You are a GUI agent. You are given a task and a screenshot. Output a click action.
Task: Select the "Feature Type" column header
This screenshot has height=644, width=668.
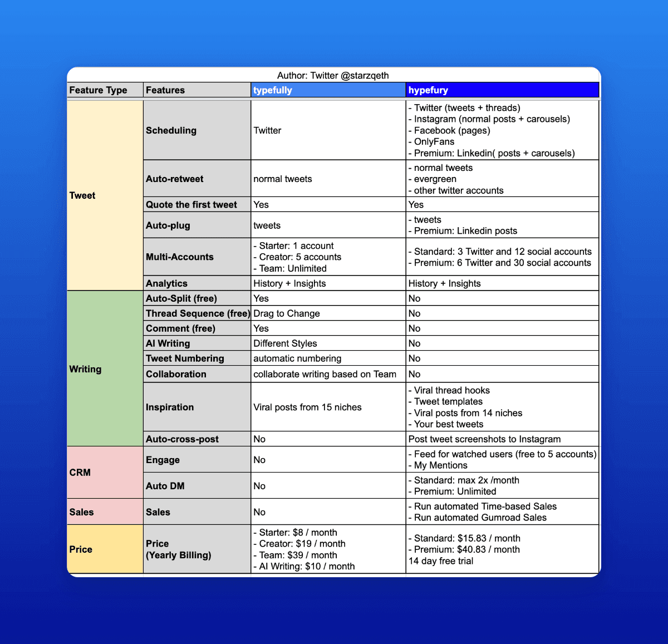tap(105, 90)
